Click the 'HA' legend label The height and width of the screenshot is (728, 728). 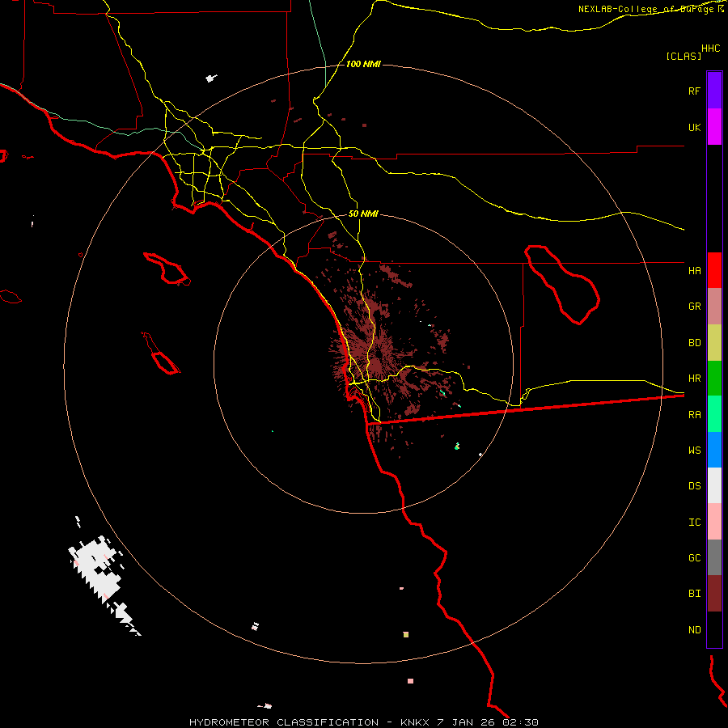[x=694, y=271]
